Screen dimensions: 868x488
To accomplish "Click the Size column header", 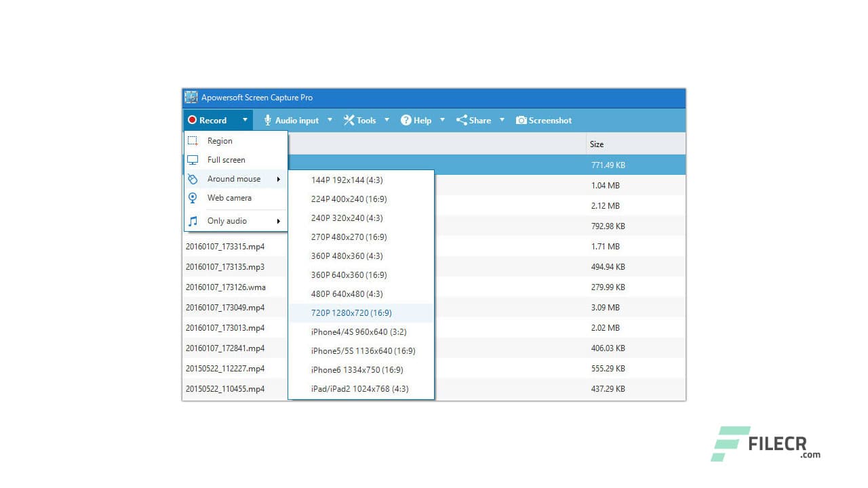I will (597, 144).
